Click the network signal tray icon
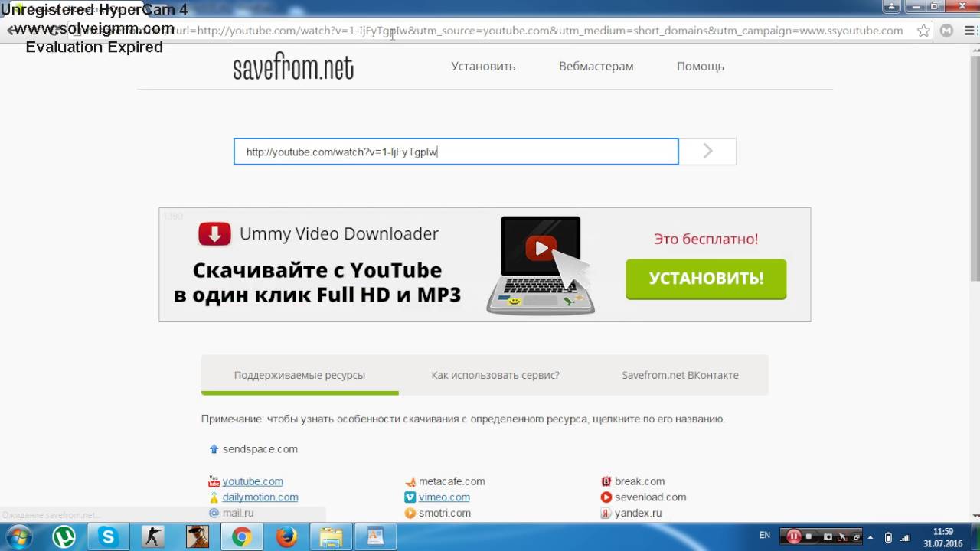Image resolution: width=980 pixels, height=551 pixels. coord(905,537)
